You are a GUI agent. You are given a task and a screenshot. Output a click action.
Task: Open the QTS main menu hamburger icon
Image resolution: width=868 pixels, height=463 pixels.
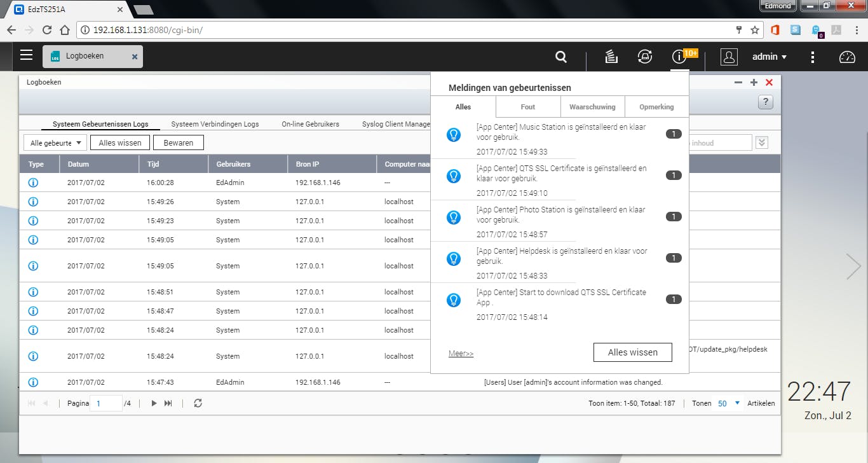click(x=26, y=55)
